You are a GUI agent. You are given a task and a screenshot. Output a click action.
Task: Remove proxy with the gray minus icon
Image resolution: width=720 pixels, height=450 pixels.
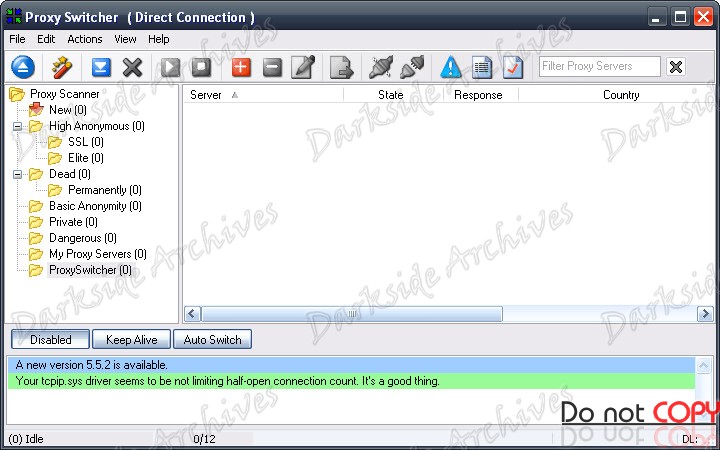[x=272, y=67]
